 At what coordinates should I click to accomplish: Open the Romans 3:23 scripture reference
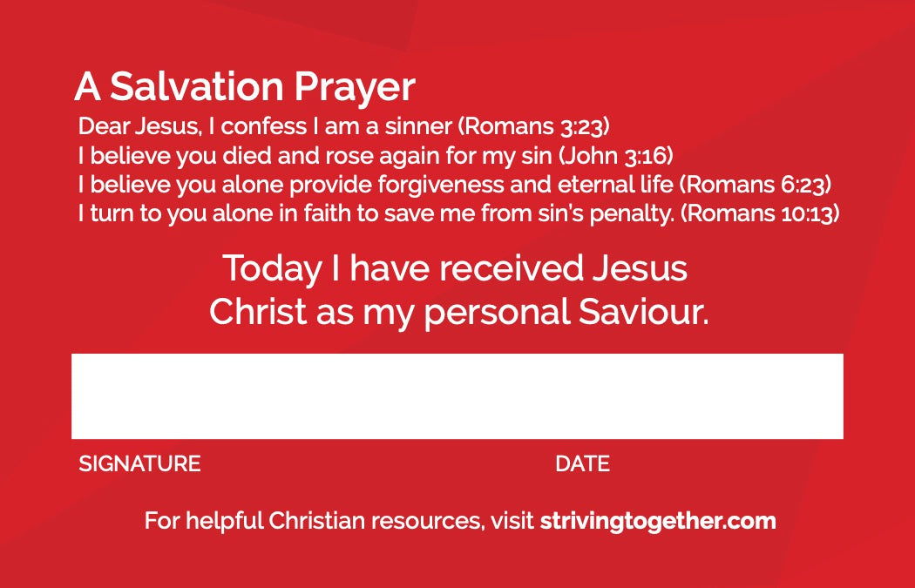point(534,126)
